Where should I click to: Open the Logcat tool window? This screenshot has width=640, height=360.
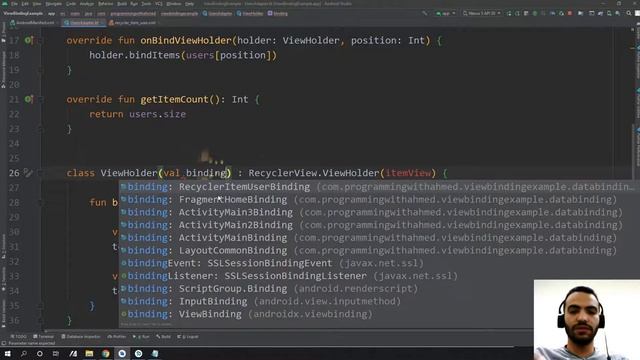188,337
